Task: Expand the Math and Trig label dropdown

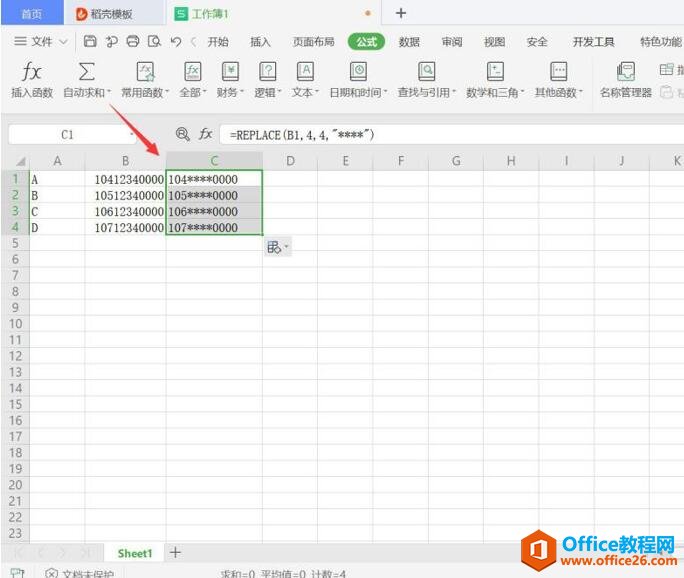Action: [x=522, y=92]
